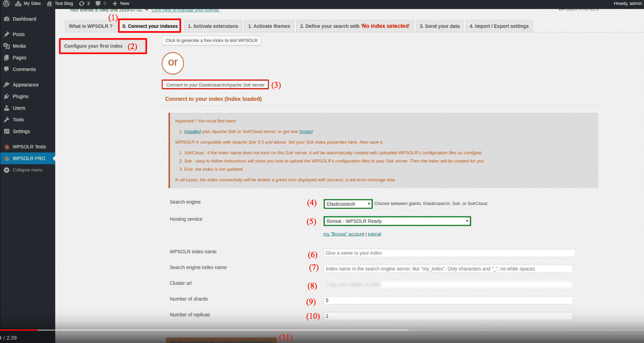Click generate a free index button
This screenshot has width=644, height=343.
point(211,41)
